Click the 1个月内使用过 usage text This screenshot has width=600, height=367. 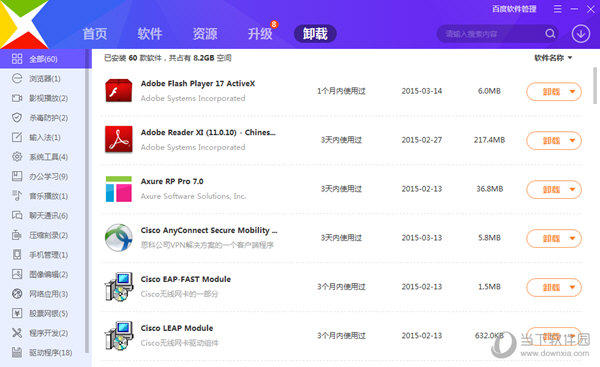[x=341, y=91]
